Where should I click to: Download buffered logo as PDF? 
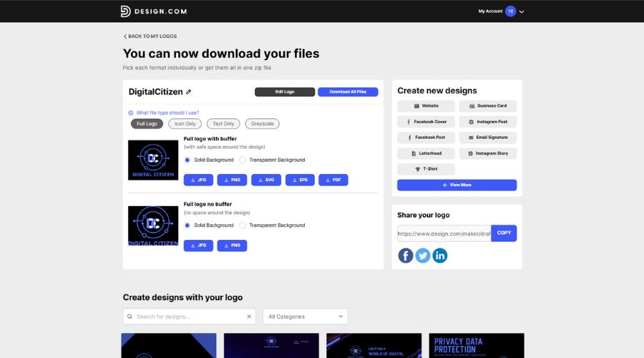click(333, 180)
